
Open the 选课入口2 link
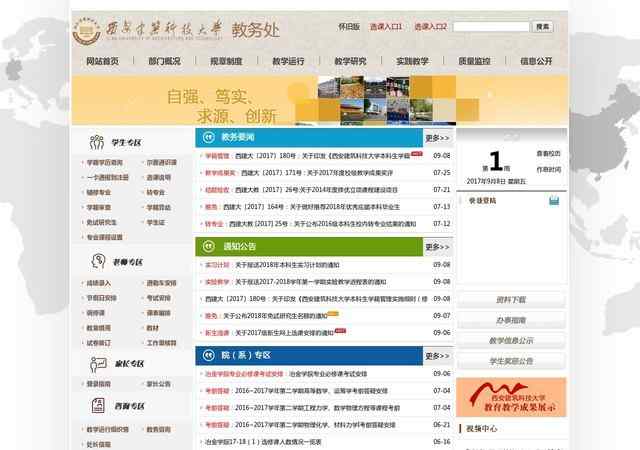[431, 27]
